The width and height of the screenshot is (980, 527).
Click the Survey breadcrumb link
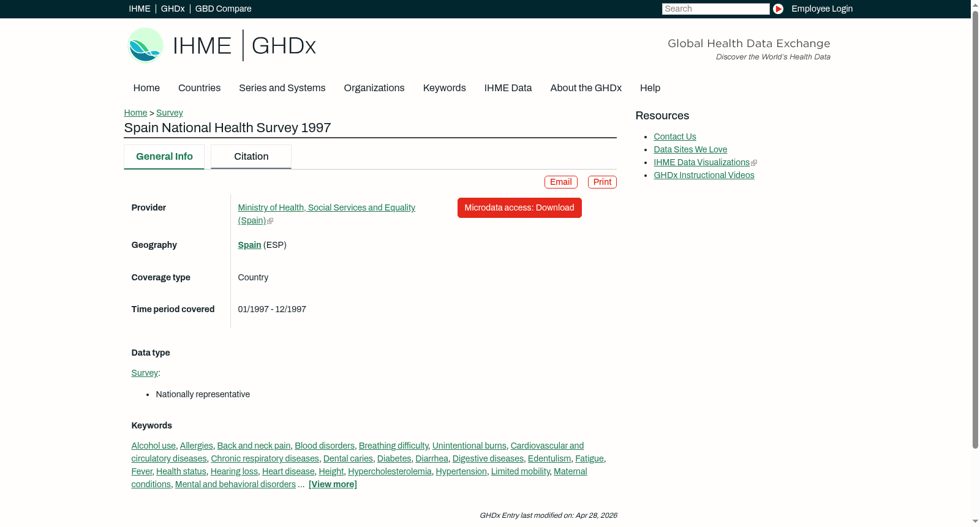[x=170, y=113]
